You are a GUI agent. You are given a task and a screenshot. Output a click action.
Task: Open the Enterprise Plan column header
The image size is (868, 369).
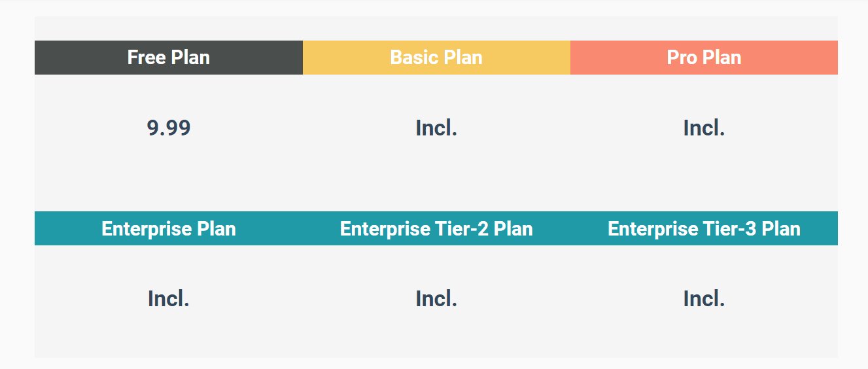(x=169, y=228)
